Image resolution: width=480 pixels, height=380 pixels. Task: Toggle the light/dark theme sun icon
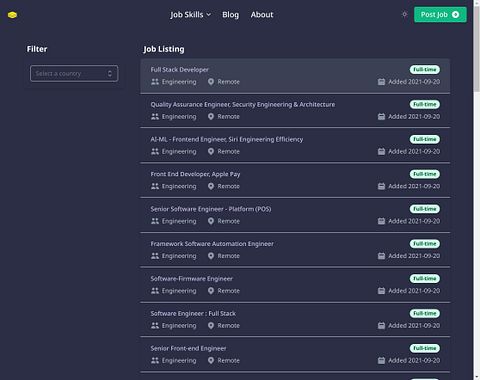point(404,14)
